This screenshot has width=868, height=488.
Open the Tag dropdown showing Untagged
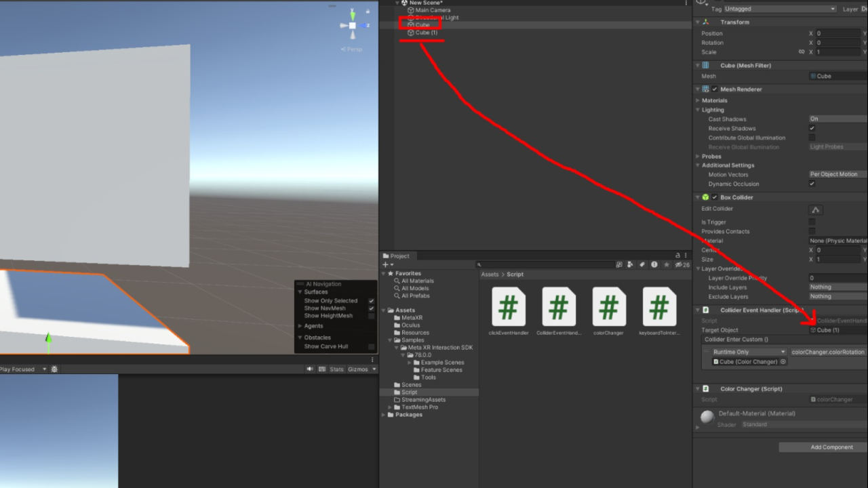click(x=780, y=9)
